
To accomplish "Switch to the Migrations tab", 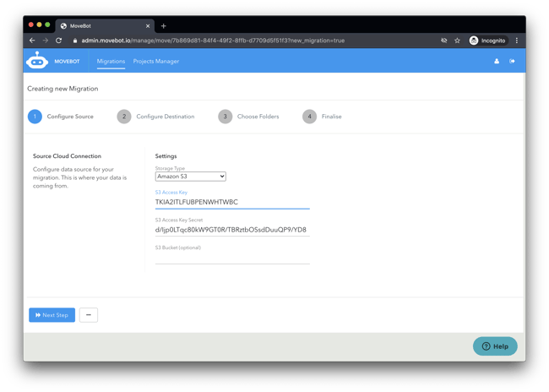I will (111, 62).
